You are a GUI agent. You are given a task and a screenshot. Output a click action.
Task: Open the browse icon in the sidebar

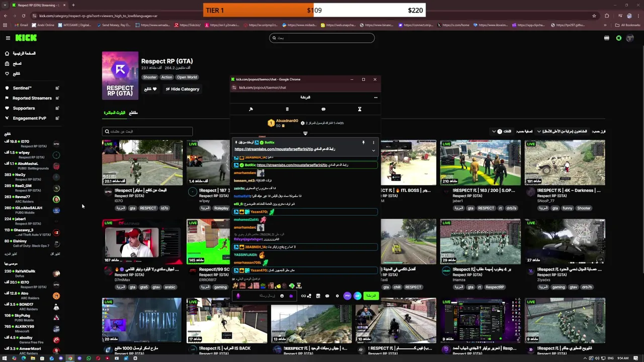[x=7, y=63]
